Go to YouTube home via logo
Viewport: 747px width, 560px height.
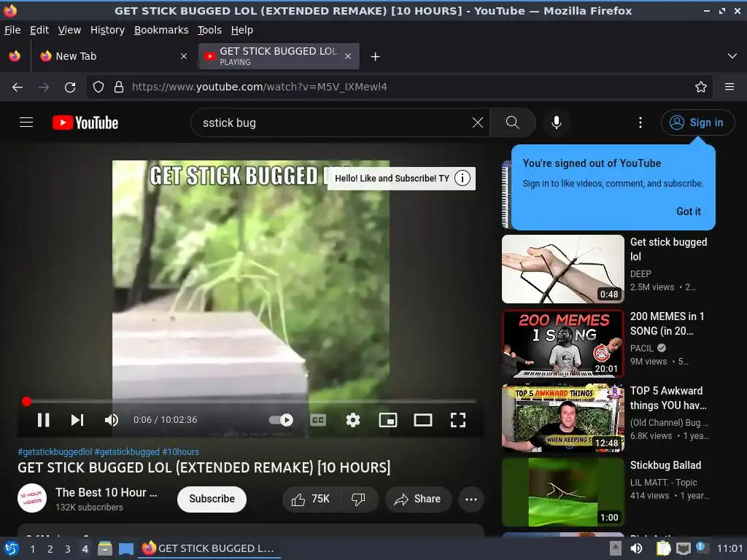(x=85, y=122)
